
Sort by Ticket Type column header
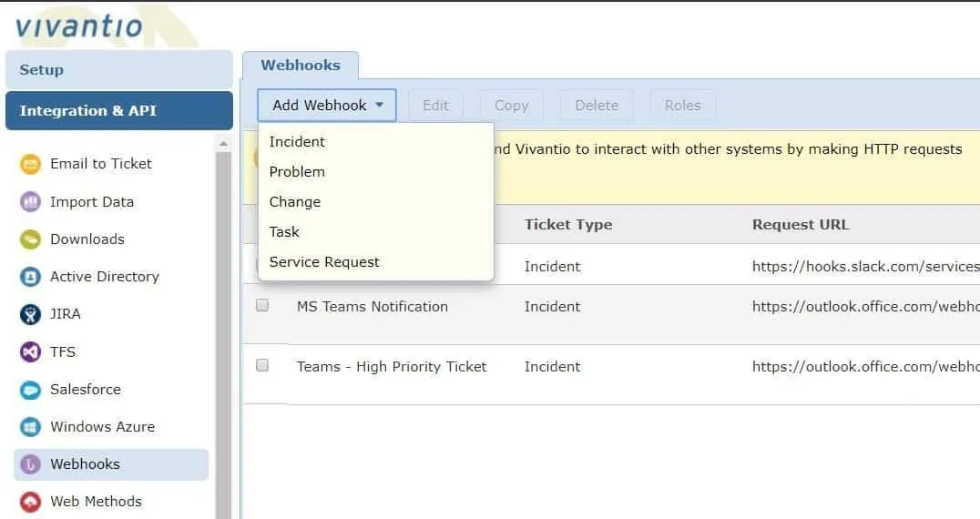[568, 225]
